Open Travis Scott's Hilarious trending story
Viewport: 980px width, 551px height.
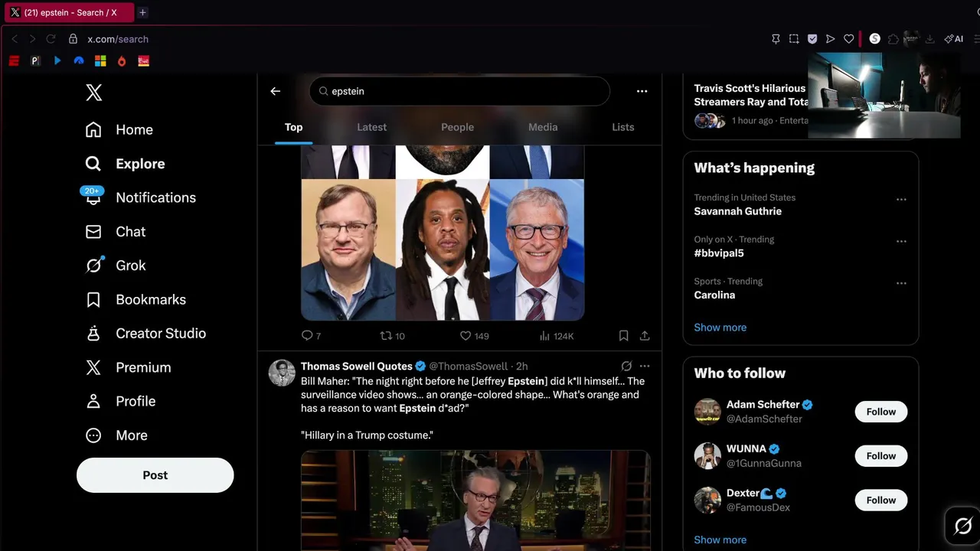750,95
